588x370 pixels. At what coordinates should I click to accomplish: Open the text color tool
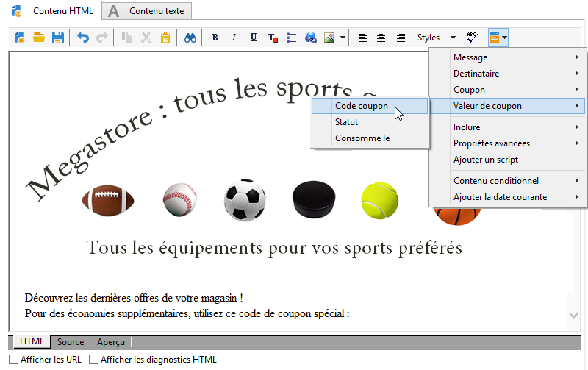coord(273,38)
